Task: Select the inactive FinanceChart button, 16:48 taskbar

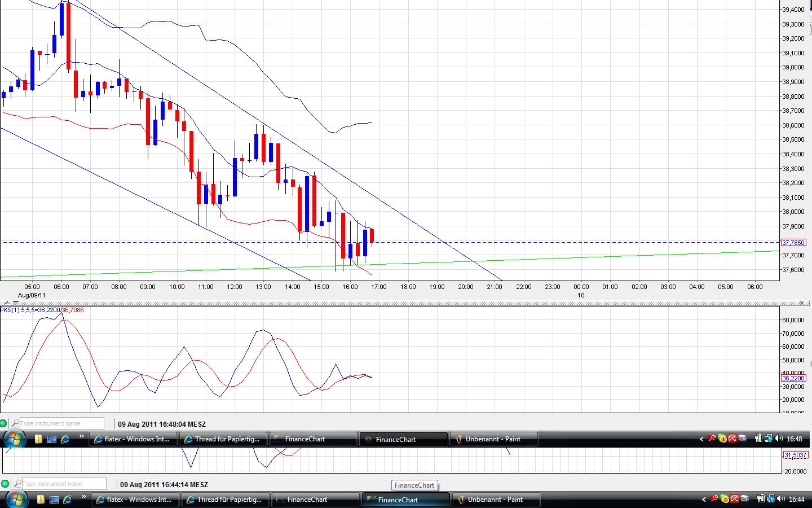Action: tap(314, 439)
